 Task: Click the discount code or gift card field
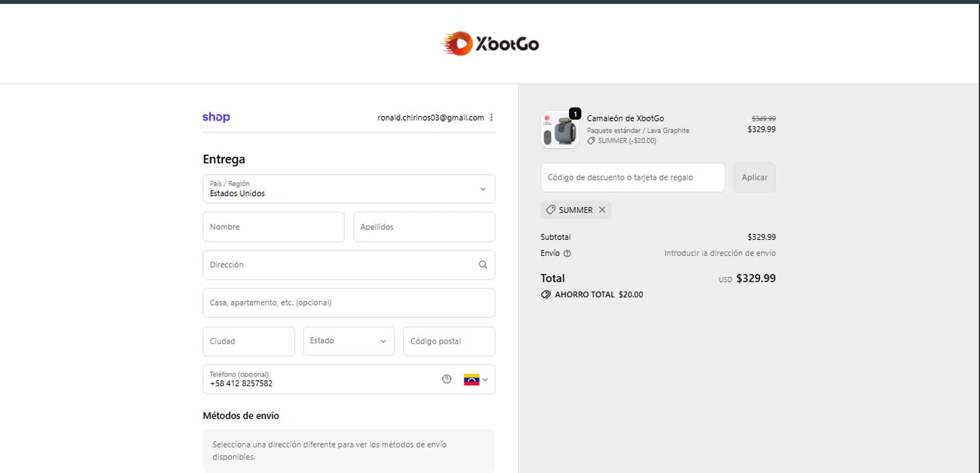pyautogui.click(x=633, y=178)
